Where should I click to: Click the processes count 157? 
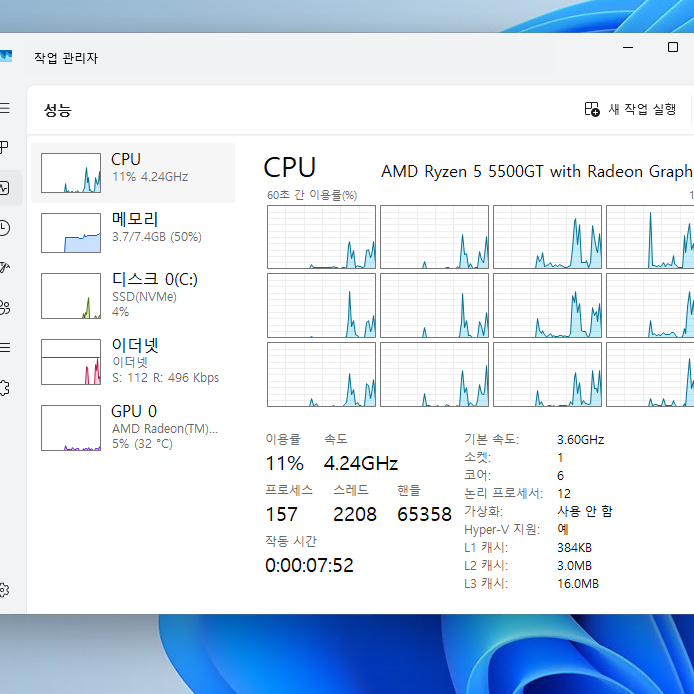click(x=281, y=514)
